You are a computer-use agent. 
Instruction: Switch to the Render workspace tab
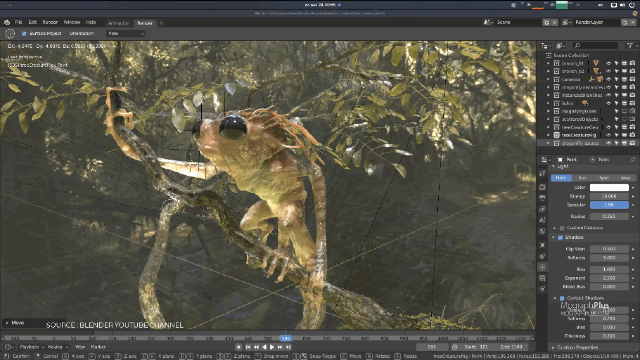(145, 23)
